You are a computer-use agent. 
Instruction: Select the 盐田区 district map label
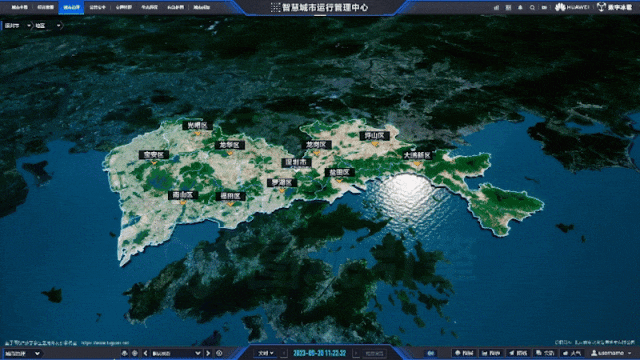[340, 172]
